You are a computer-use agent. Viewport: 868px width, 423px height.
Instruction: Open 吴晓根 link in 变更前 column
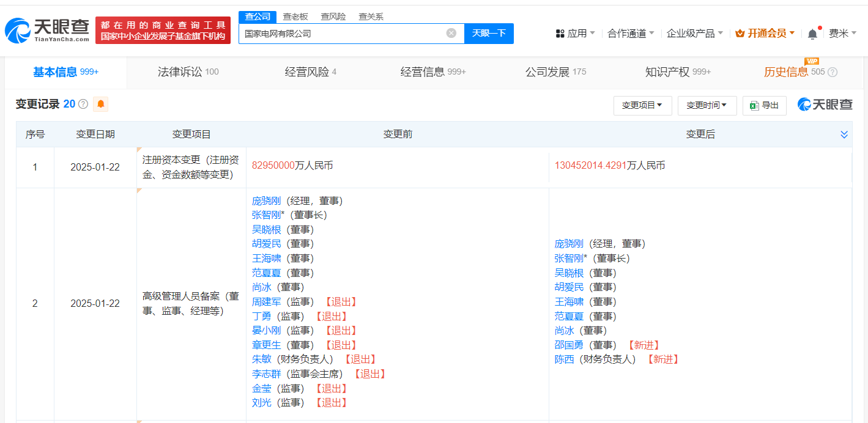267,229
